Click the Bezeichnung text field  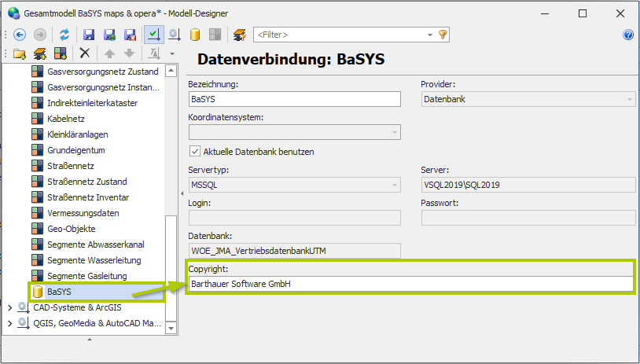[294, 99]
